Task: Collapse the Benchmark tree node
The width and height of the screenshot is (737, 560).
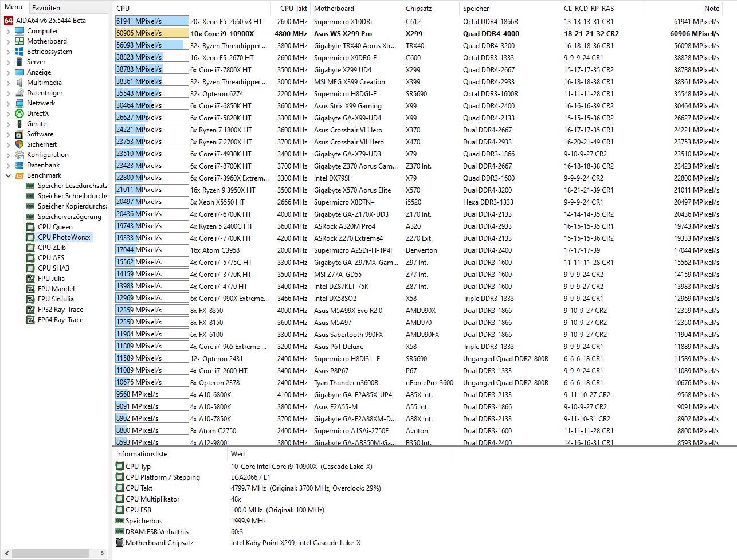Action: (x=8, y=175)
